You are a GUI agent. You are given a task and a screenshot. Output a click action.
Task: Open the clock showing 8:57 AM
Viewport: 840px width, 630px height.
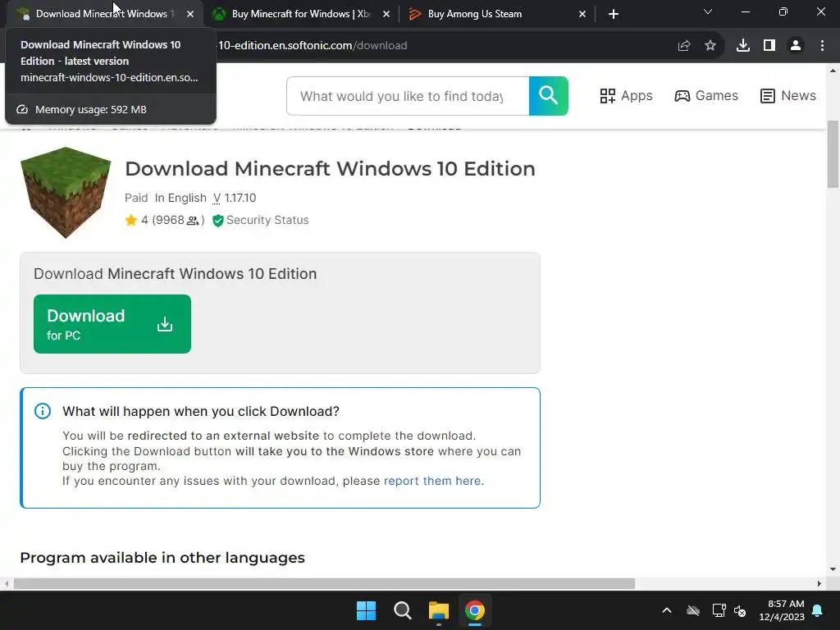(782, 610)
